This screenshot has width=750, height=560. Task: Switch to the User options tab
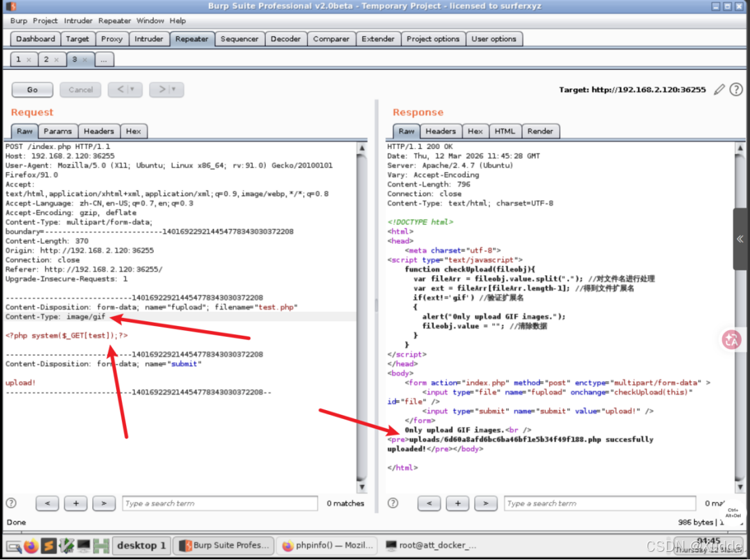(x=494, y=39)
